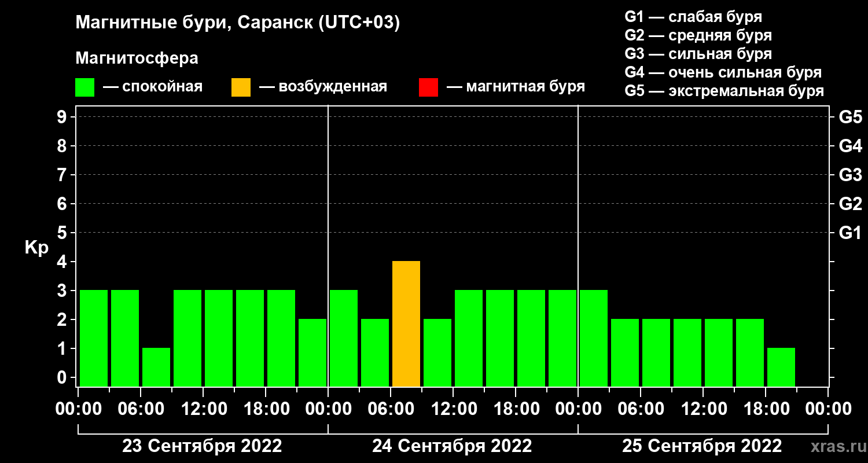The image size is (868, 463).
Task: Click the right-axis 'G4' label beside Kp 8
Action: [x=850, y=146]
